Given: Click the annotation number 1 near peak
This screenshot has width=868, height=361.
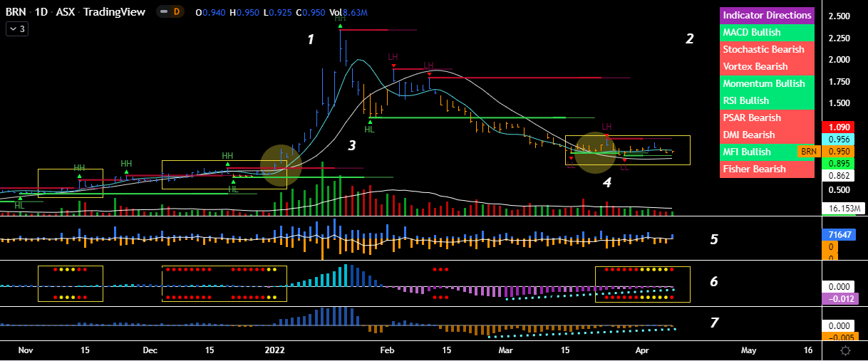Looking at the screenshot, I should coord(311,40).
